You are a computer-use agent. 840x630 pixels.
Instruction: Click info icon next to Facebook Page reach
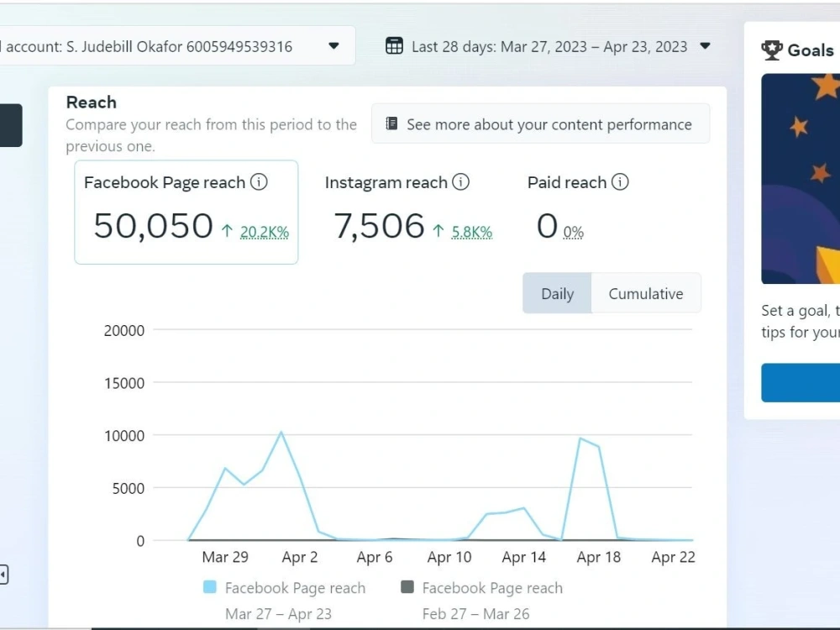pos(260,182)
